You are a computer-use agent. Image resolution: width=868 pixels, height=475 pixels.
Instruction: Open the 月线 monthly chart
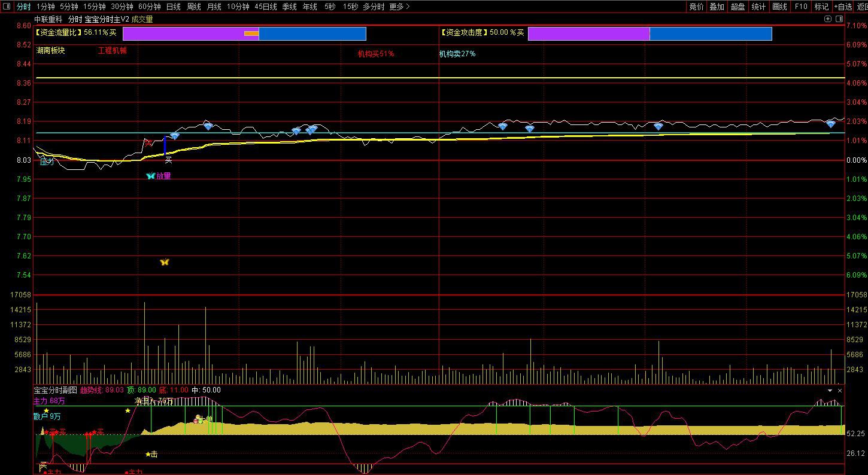214,7
